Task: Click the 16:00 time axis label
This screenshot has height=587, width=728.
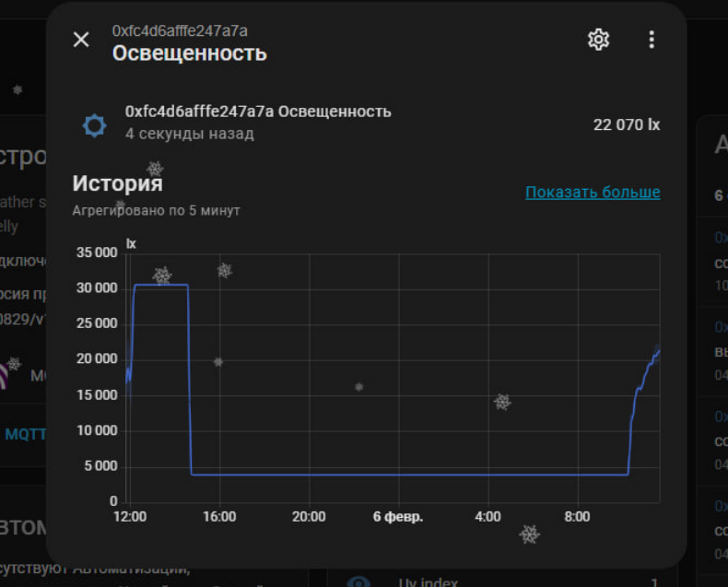Action: pyautogui.click(x=218, y=517)
